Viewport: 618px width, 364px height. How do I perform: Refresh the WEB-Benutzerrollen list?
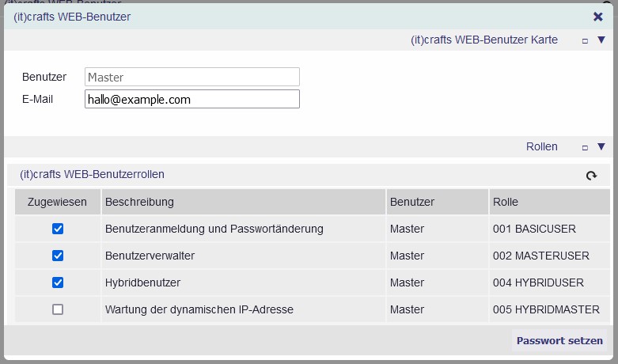click(x=591, y=176)
